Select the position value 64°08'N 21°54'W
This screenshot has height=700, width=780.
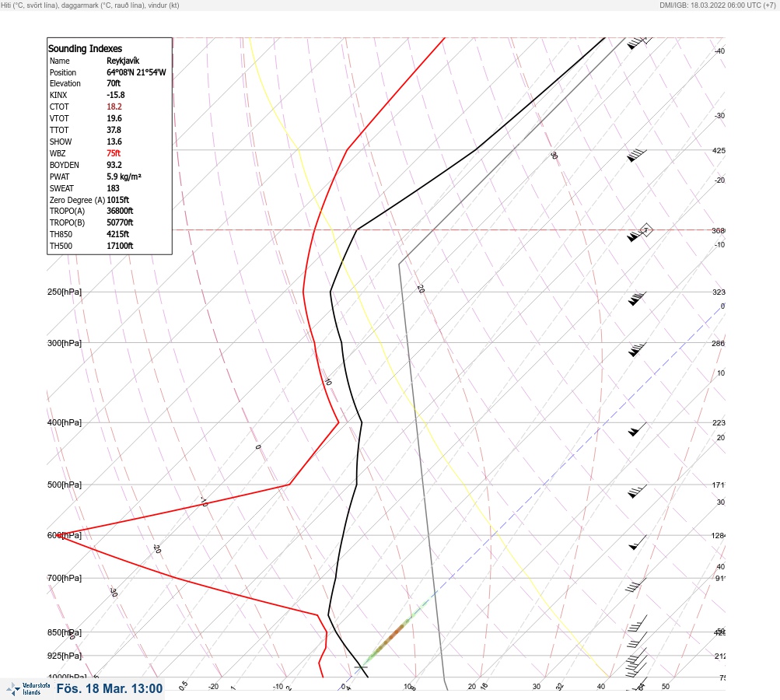136,72
